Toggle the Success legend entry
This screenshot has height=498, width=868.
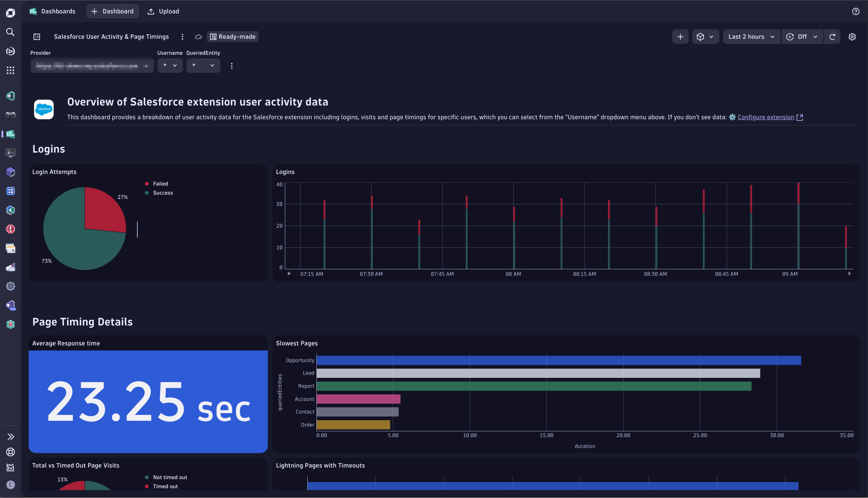point(159,193)
